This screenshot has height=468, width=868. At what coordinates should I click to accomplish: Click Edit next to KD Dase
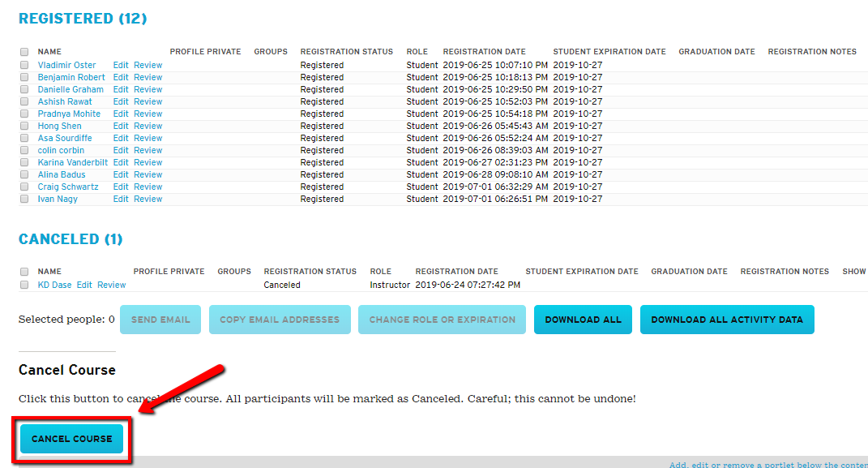(x=84, y=285)
